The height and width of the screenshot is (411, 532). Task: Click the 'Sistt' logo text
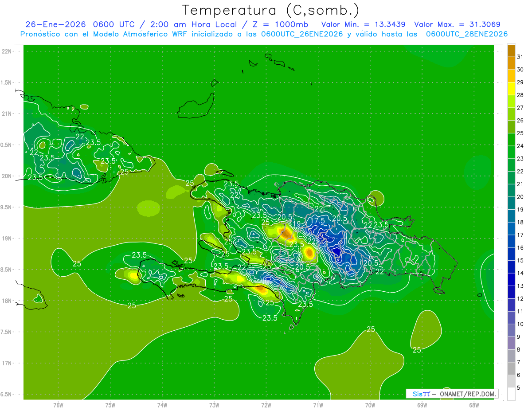[421, 394]
